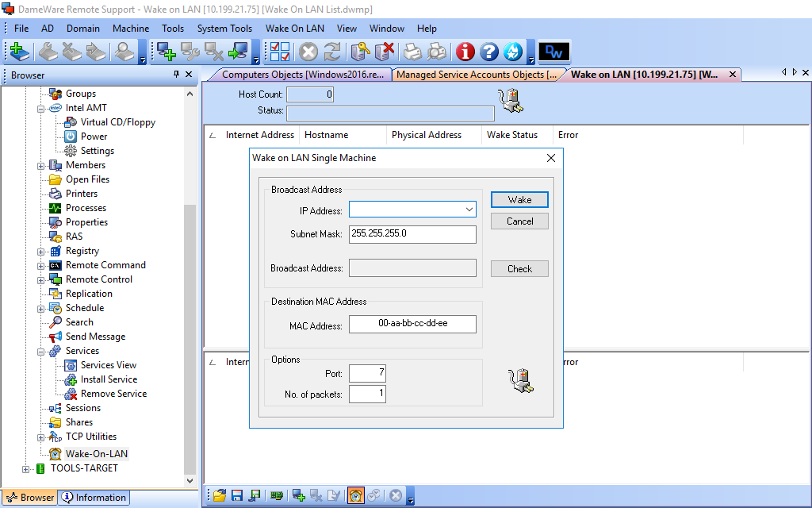Switch to the Information panel tab
812x508 pixels.
pos(94,498)
